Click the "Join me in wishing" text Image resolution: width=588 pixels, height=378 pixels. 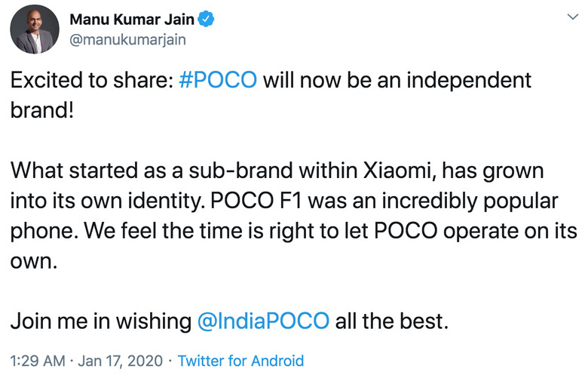pyautogui.click(x=100, y=321)
